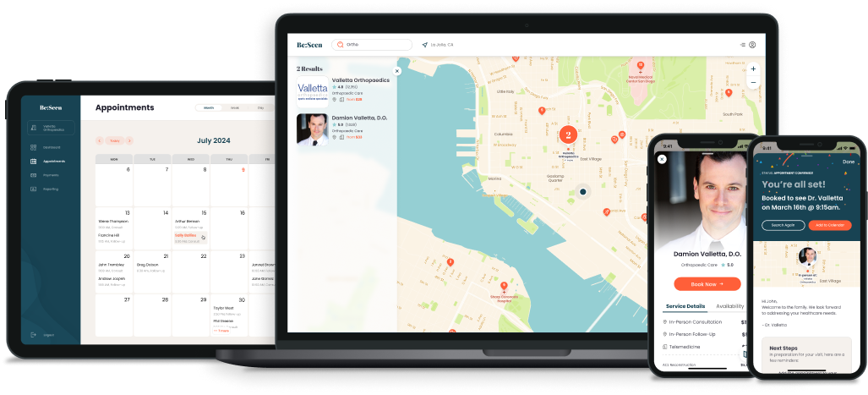
Task: Open the Availability tab on phone
Action: tap(729, 306)
